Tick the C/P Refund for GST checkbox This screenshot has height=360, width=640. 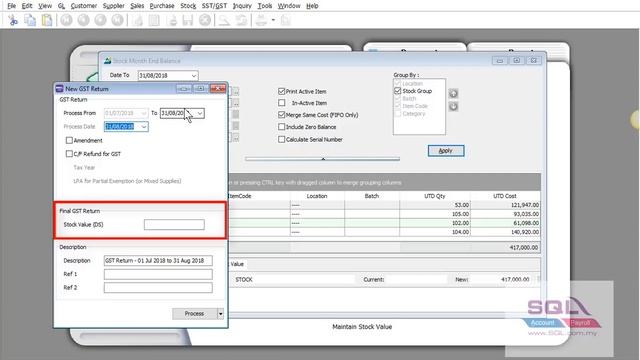pos(69,154)
